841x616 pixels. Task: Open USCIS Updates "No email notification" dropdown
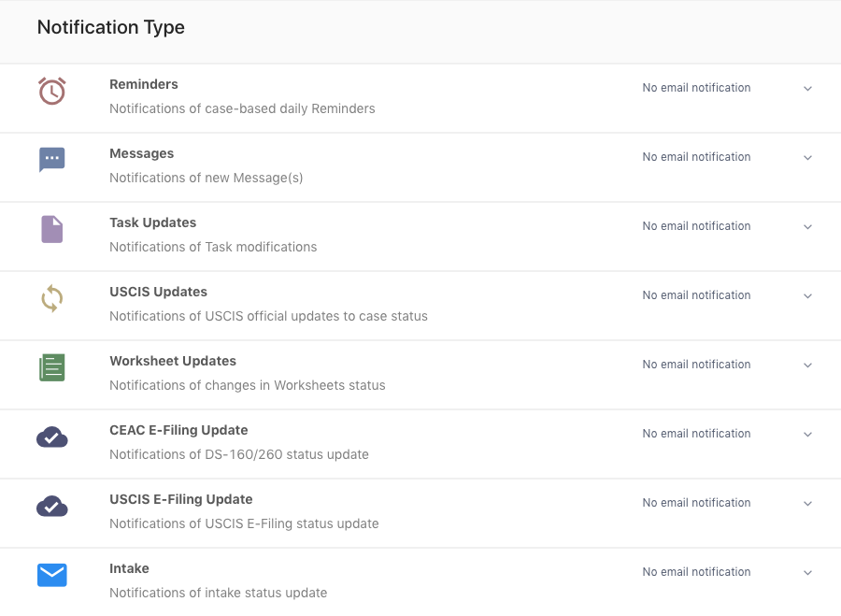tap(696, 295)
